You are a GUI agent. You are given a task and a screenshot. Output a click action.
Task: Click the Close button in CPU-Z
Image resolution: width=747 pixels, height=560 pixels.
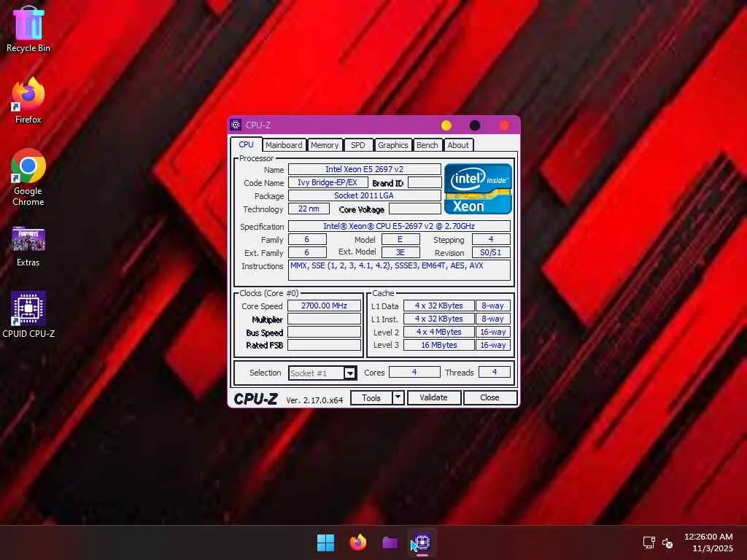(489, 397)
